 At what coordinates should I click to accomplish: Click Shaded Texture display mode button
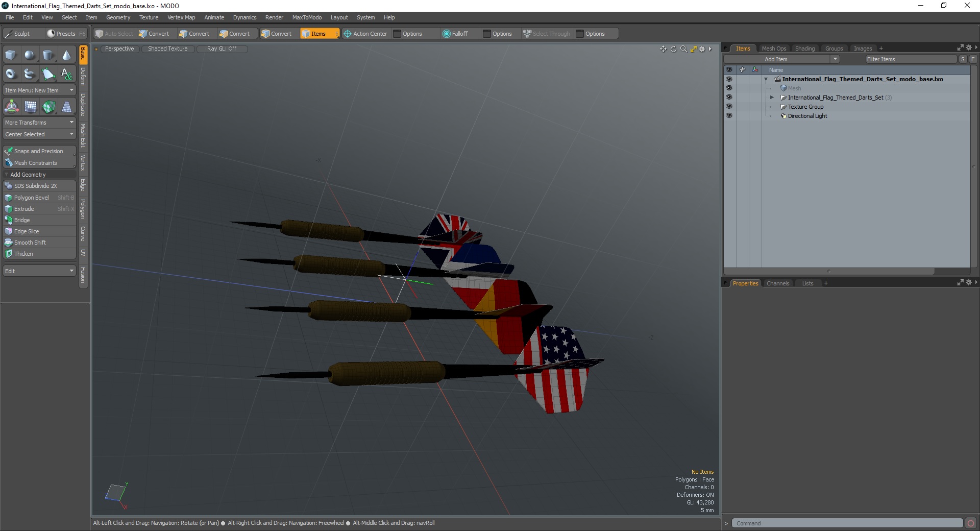tap(168, 49)
